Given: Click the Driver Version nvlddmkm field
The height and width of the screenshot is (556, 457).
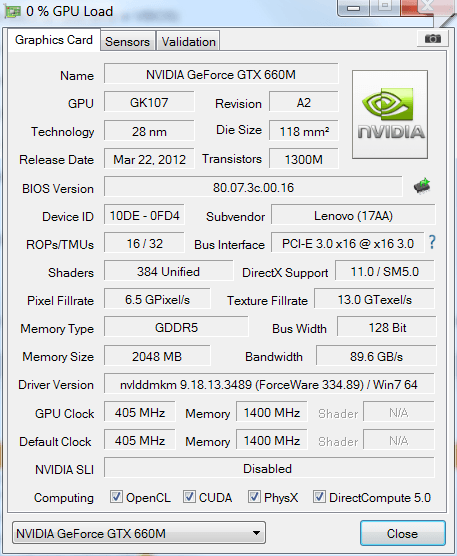Looking at the screenshot, I should tap(269, 384).
